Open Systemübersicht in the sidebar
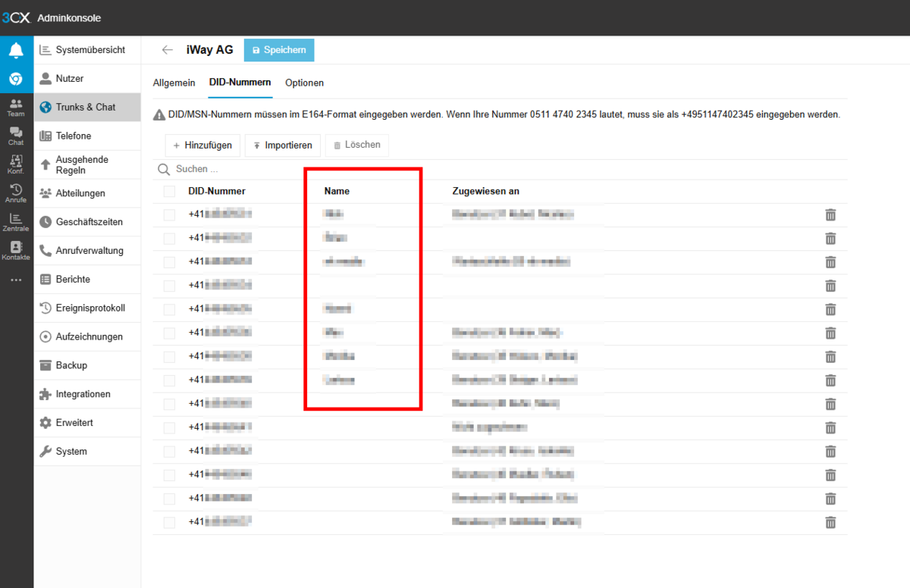This screenshot has width=910, height=588. click(87, 50)
